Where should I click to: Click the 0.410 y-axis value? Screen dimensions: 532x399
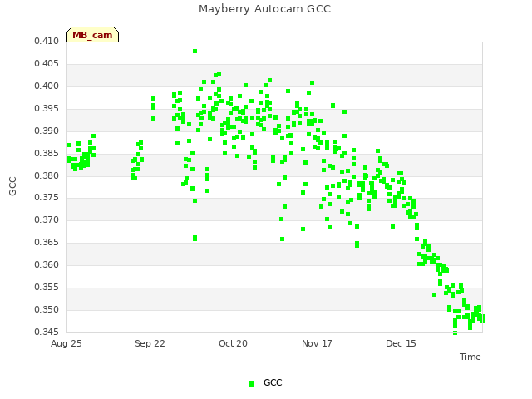tap(47, 42)
